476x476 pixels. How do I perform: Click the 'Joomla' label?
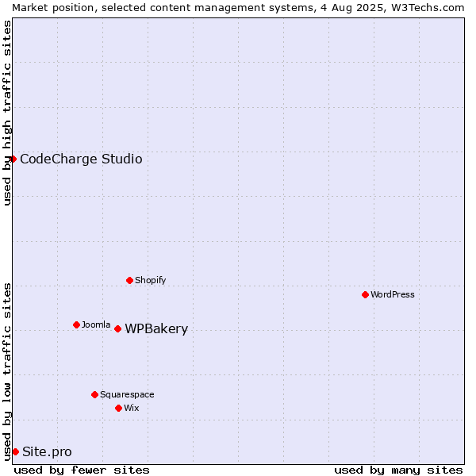click(96, 324)
